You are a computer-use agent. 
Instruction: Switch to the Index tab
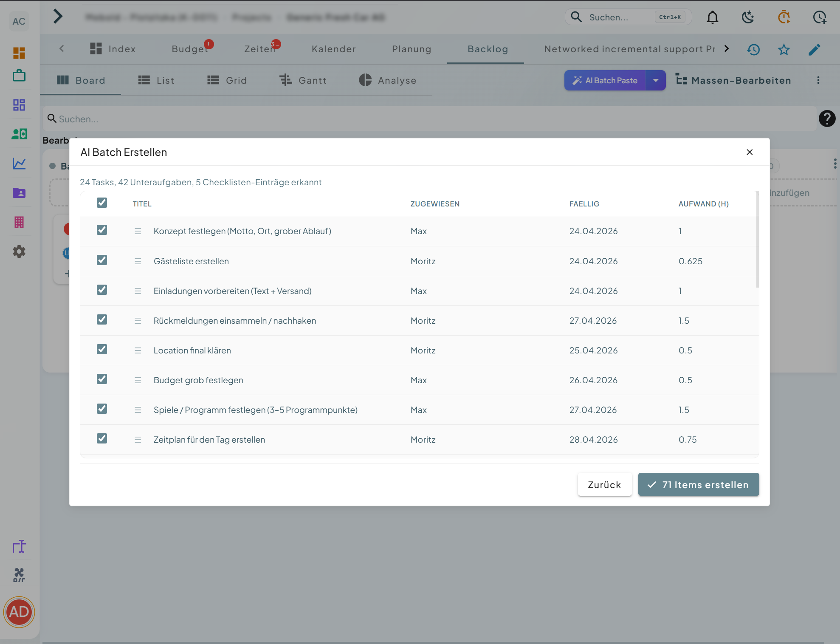tap(113, 49)
